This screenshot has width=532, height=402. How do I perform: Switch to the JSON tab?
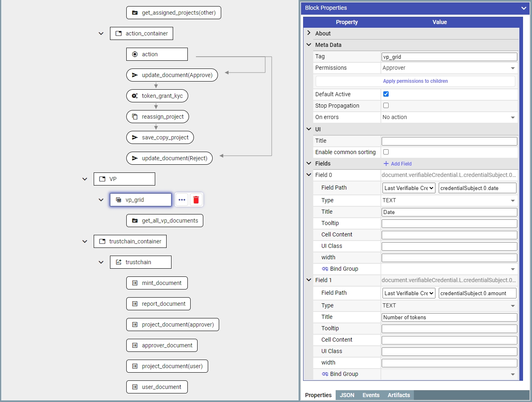pyautogui.click(x=347, y=395)
